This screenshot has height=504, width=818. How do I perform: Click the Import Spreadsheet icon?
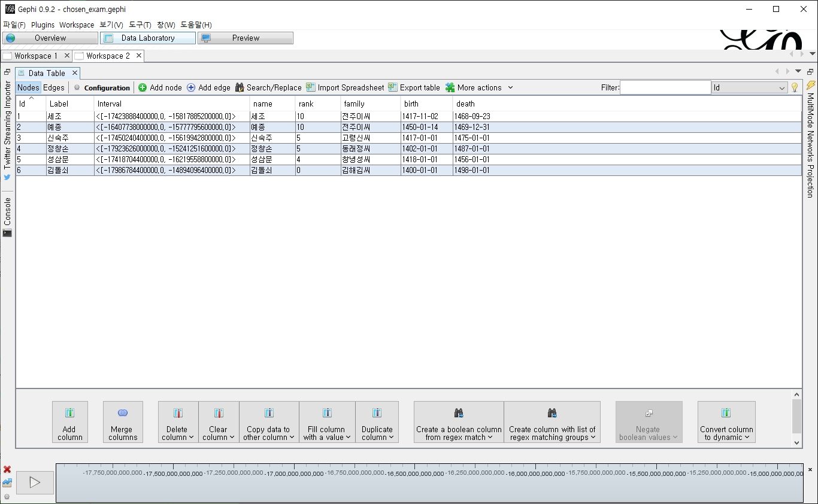pyautogui.click(x=311, y=87)
